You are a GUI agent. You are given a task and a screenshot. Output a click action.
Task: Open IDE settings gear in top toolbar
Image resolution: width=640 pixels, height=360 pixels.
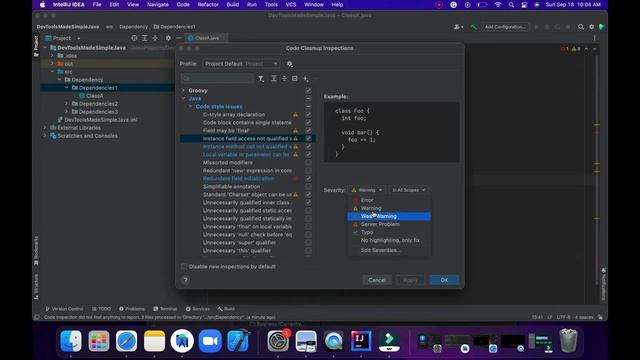591,27
